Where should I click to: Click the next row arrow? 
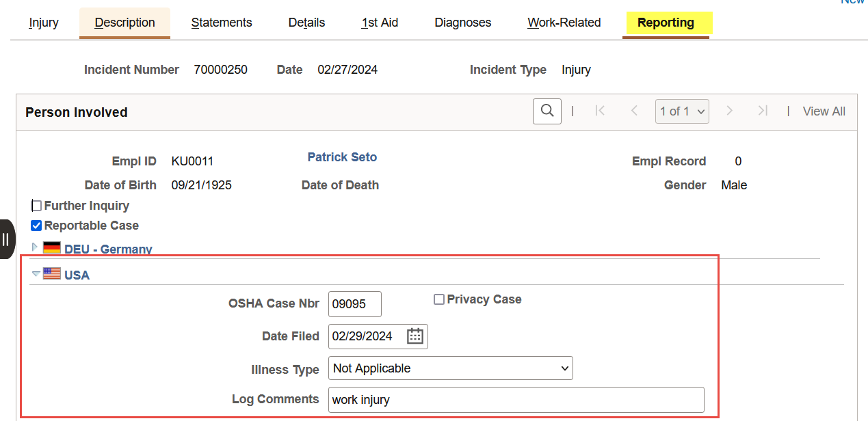click(729, 111)
